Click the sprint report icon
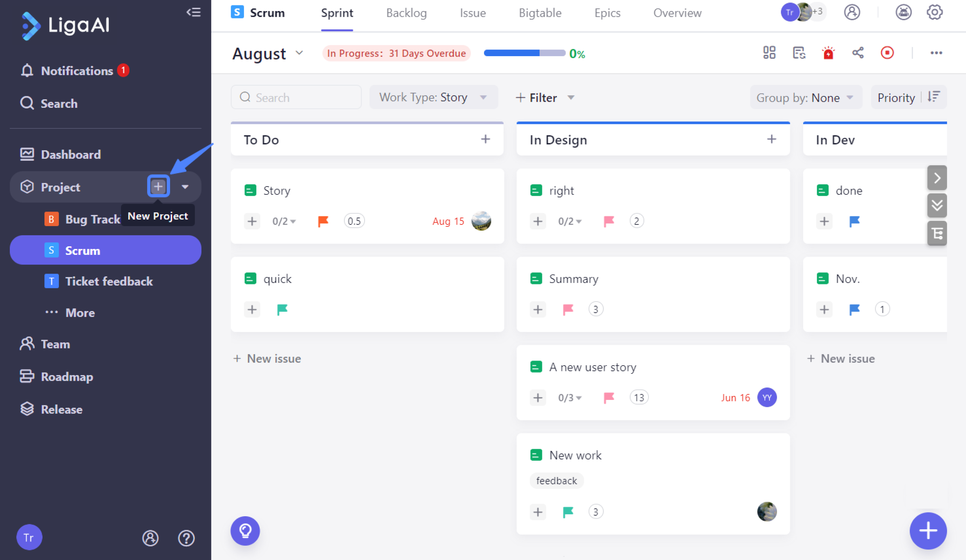This screenshot has height=560, width=966. tap(799, 53)
